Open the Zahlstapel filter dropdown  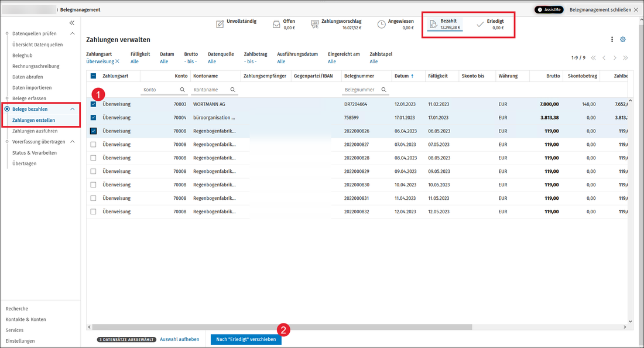point(374,62)
